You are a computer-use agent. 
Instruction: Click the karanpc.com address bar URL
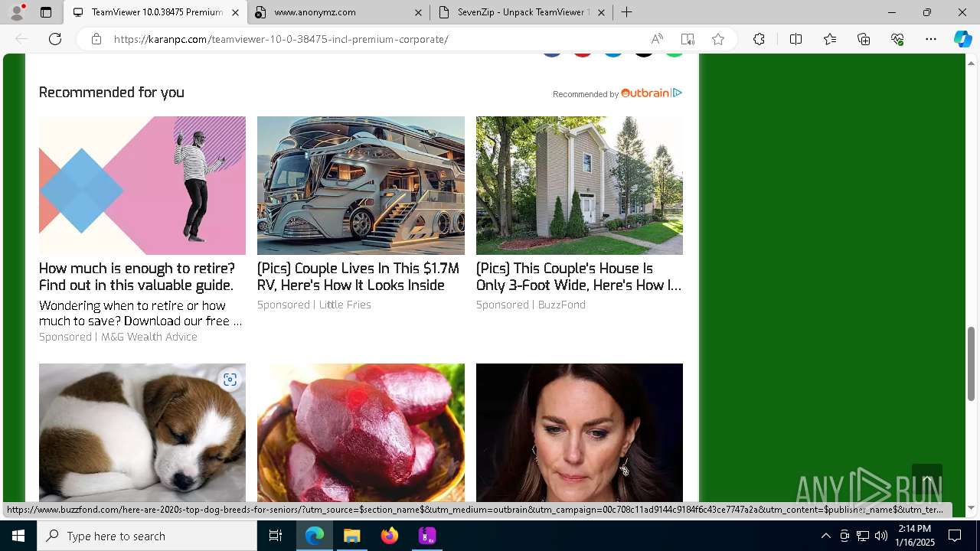(281, 39)
